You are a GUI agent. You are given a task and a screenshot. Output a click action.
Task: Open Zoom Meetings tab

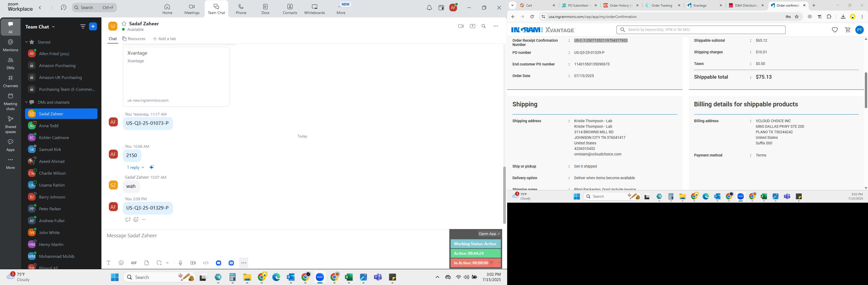(x=192, y=9)
